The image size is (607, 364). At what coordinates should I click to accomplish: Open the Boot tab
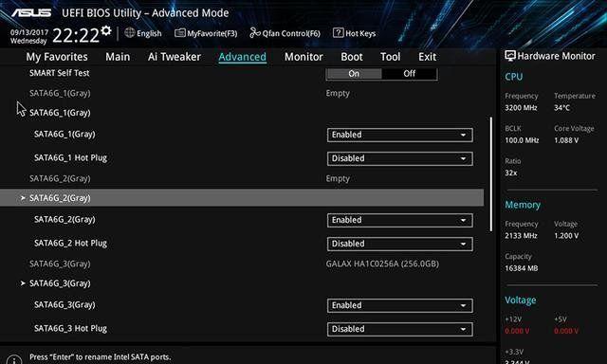pyautogui.click(x=352, y=57)
